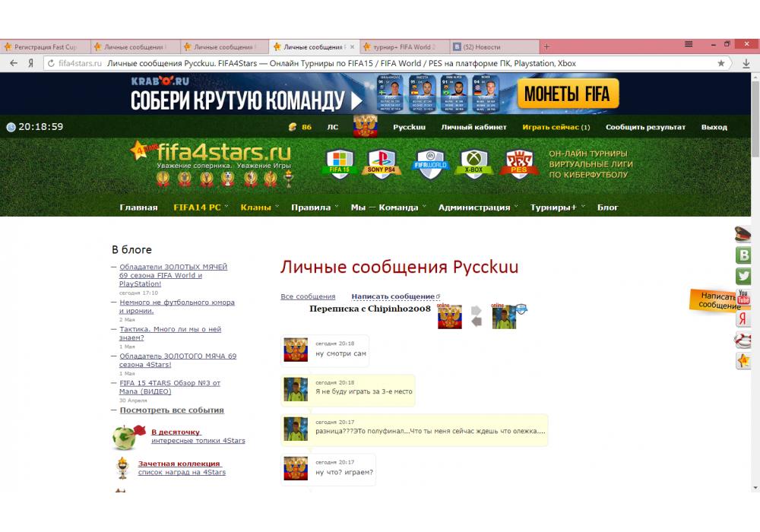Click Chipinho2008 avatar in conversation header
Image resolution: width=760 pixels, height=532 pixels.
click(504, 318)
